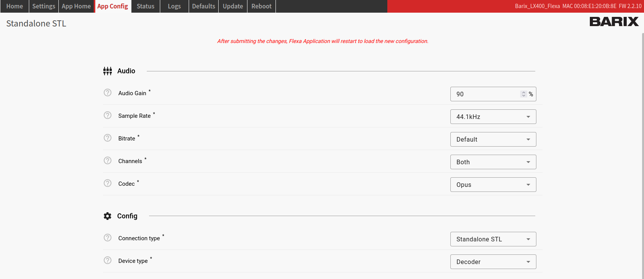Click the Codec help icon
This screenshot has width=644, height=279.
tap(108, 183)
